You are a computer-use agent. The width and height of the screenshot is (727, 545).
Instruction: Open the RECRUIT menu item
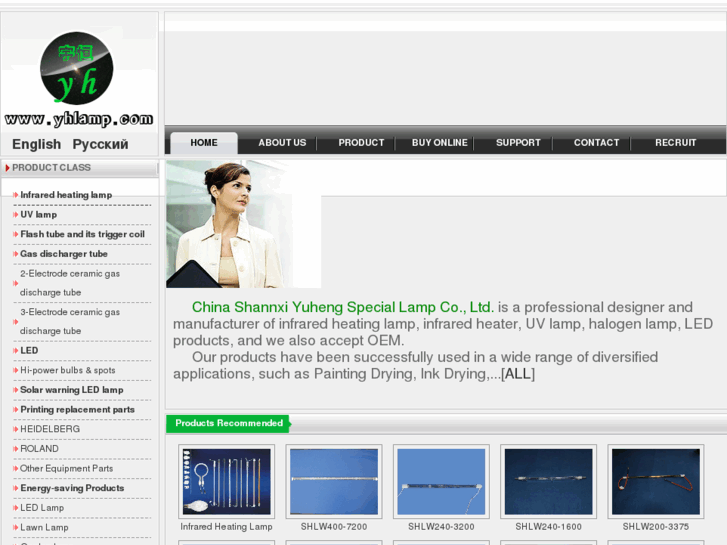[x=676, y=143]
